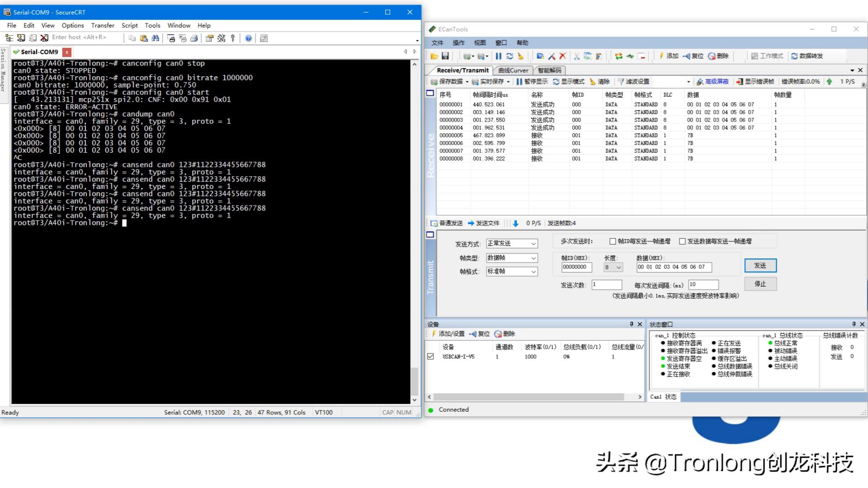This screenshot has width=868, height=488.
Task: Expand the 保存数据 save data dropdown arrow
Action: tap(467, 82)
